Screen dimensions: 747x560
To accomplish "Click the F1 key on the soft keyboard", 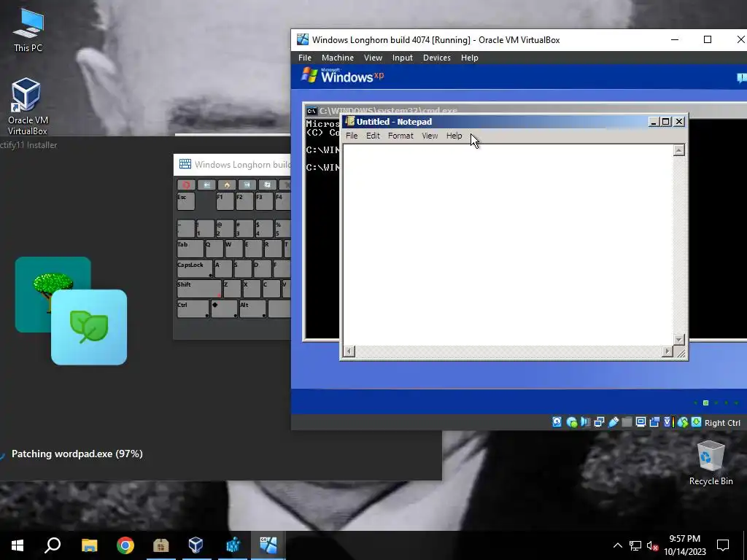I will tap(225, 201).
